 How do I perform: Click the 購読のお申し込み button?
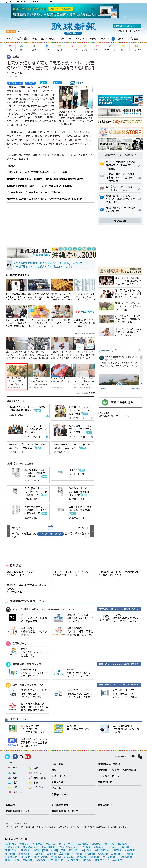[120, 402]
